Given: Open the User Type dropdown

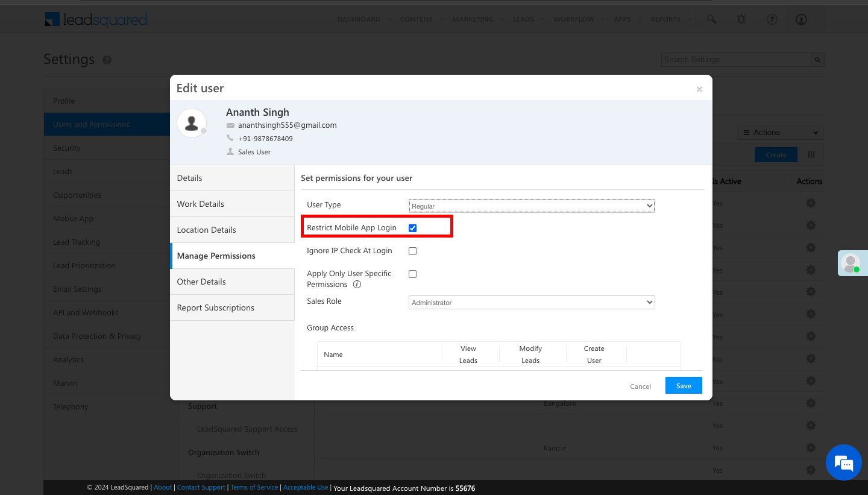Looking at the screenshot, I should point(531,206).
